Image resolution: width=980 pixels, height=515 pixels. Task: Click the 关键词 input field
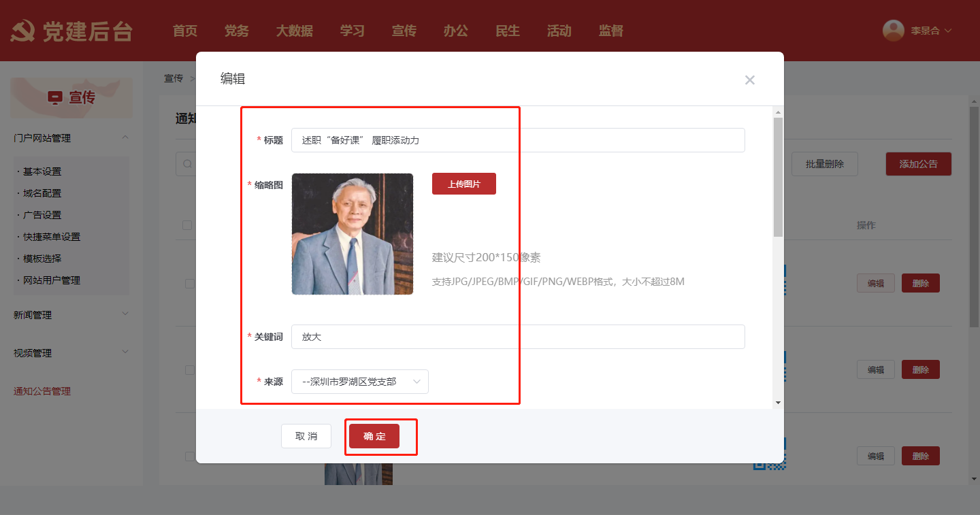(517, 337)
